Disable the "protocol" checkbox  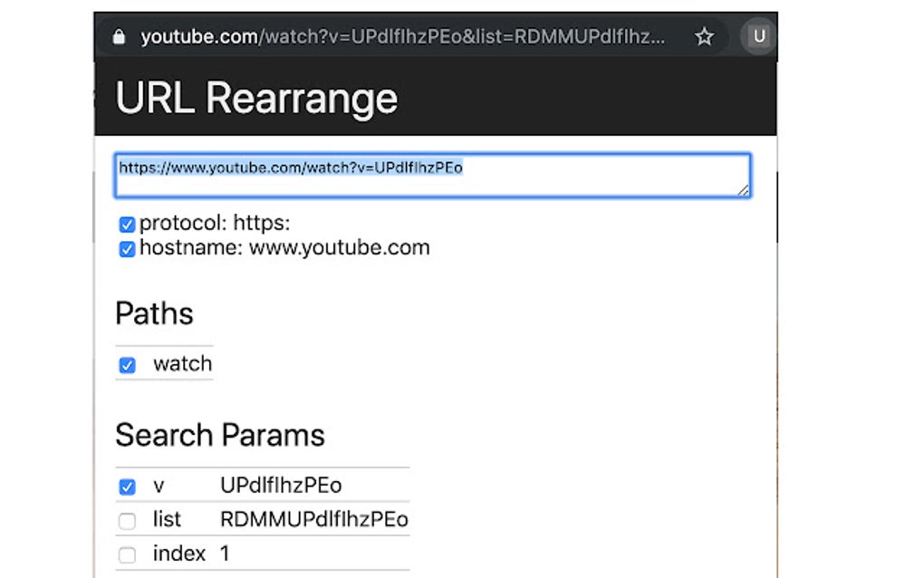coord(127,224)
